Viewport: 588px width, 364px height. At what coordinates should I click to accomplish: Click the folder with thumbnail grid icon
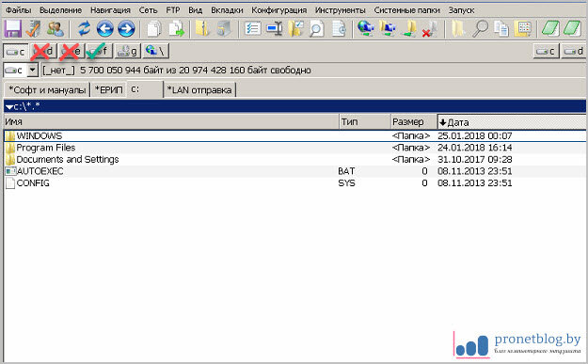tap(523, 28)
